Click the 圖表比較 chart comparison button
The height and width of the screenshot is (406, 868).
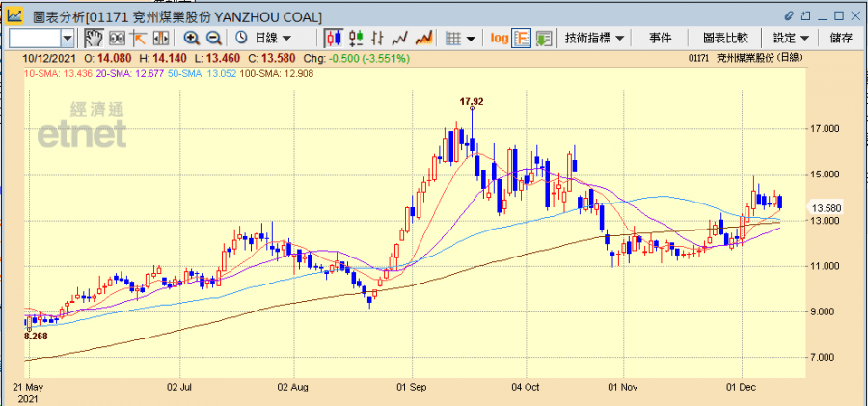coord(725,38)
